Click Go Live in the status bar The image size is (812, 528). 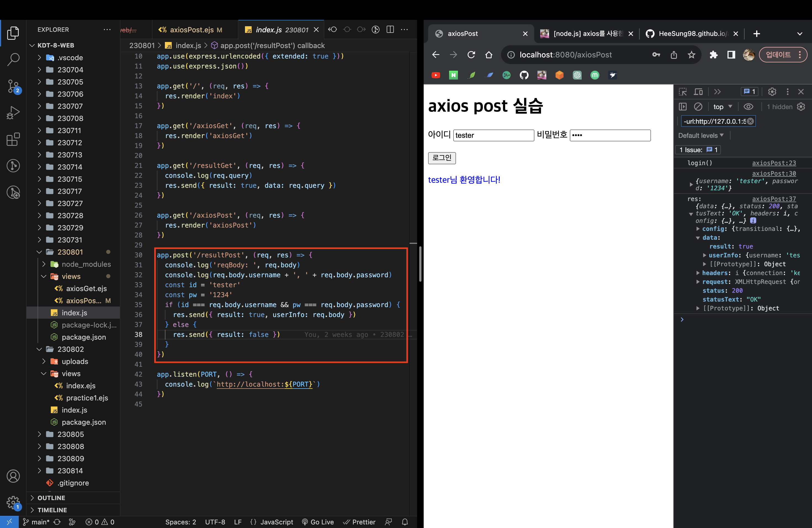click(318, 522)
